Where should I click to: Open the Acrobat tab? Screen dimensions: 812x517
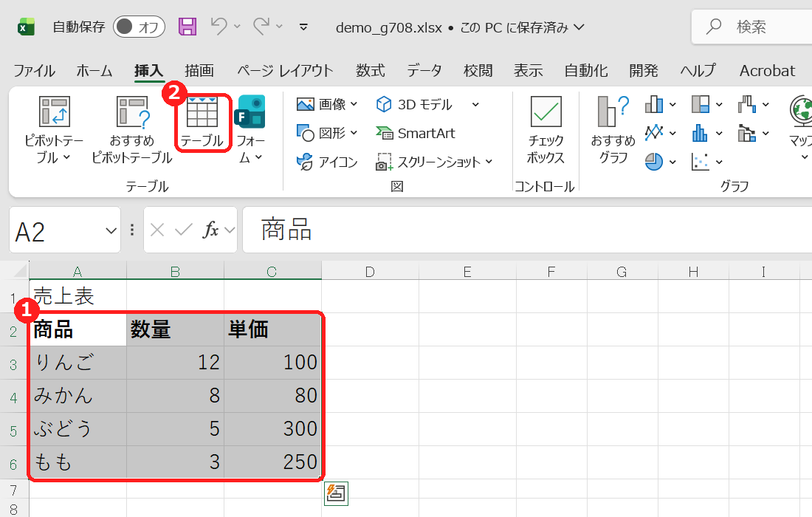click(767, 70)
